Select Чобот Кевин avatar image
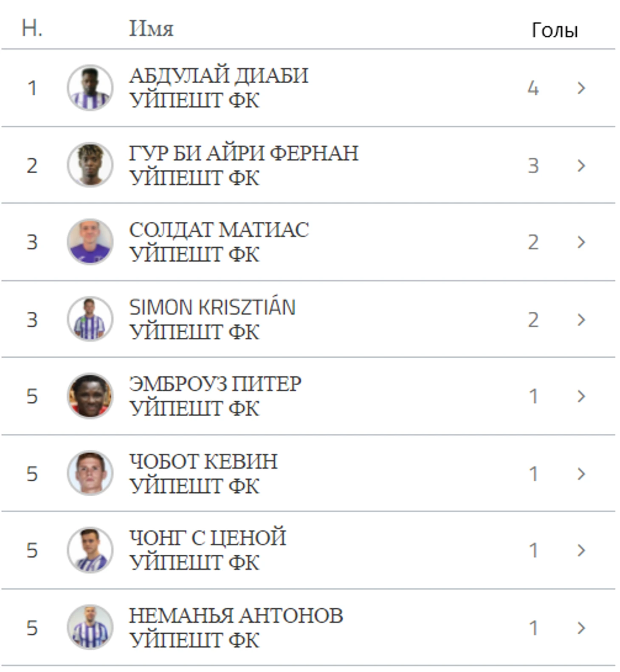 click(x=90, y=473)
